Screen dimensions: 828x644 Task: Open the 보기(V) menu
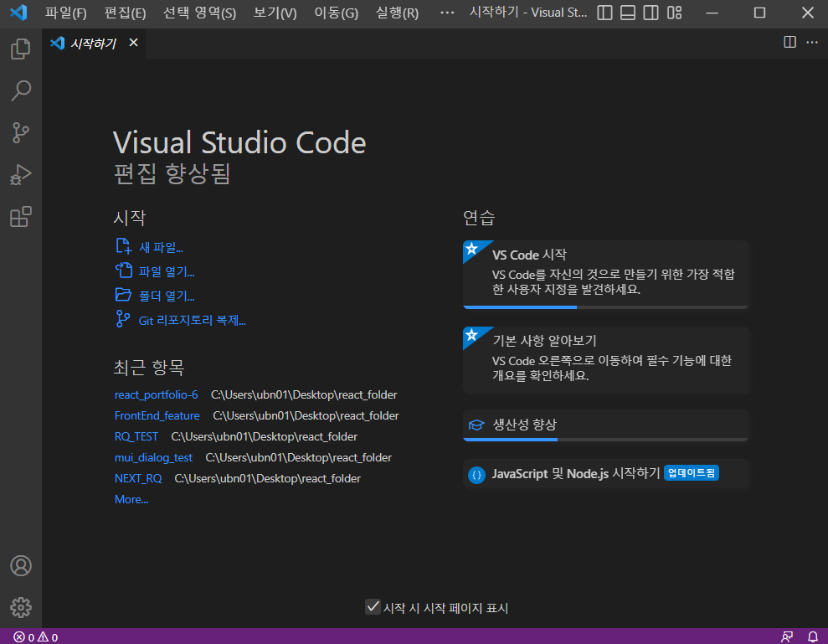tap(275, 13)
